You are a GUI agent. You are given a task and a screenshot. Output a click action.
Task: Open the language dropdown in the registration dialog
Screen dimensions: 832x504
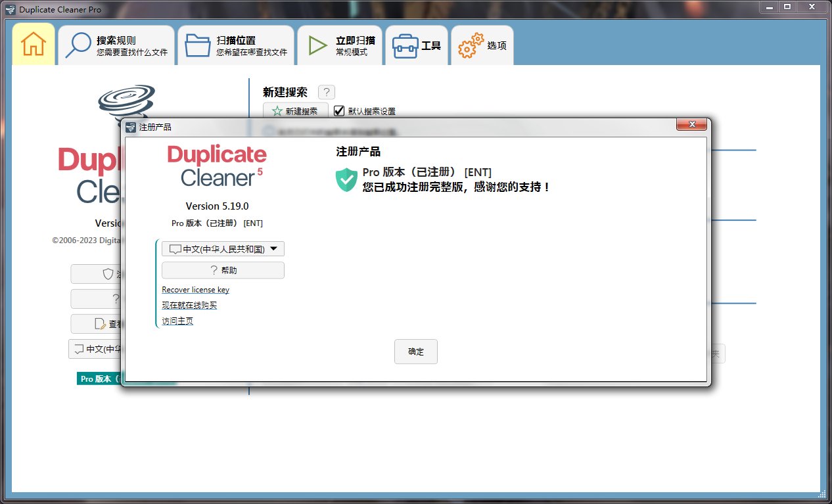coord(223,249)
